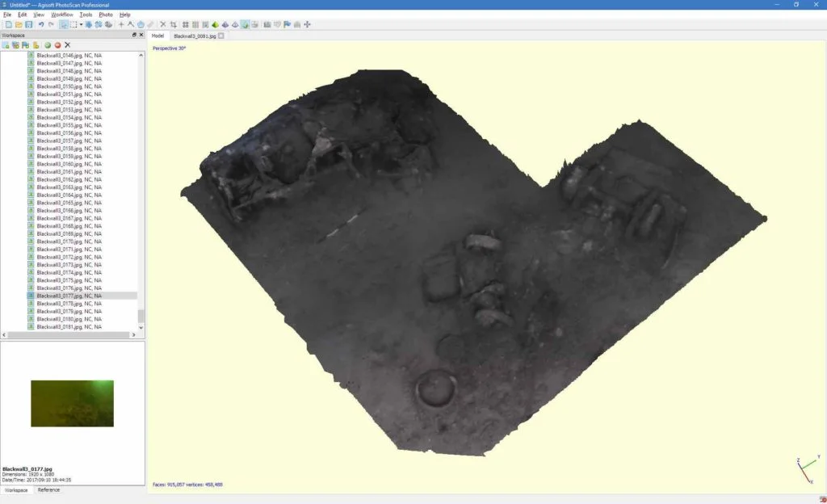827x504 pixels.
Task: Switch to the wireframe model view
Action: point(235,24)
